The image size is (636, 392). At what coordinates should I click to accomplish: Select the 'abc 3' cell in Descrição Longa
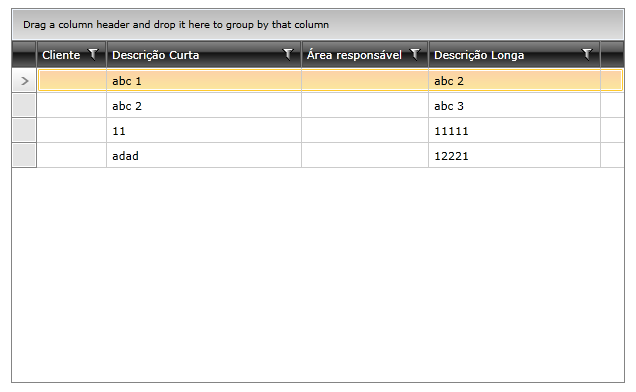point(514,106)
